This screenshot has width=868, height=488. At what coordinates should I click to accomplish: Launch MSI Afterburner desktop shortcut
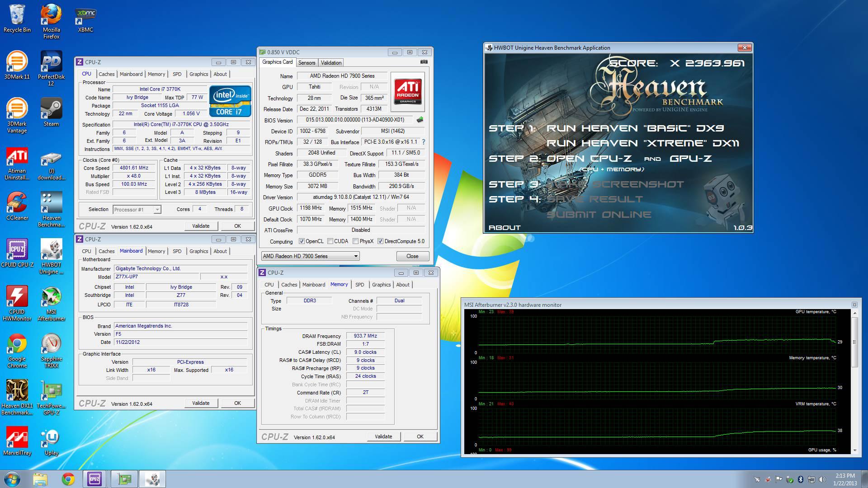(51, 304)
